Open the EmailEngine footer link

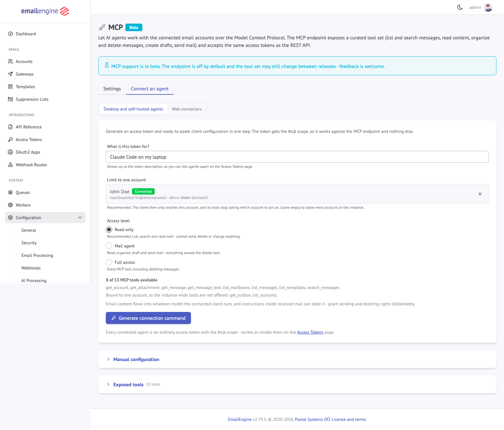pyautogui.click(x=240, y=419)
